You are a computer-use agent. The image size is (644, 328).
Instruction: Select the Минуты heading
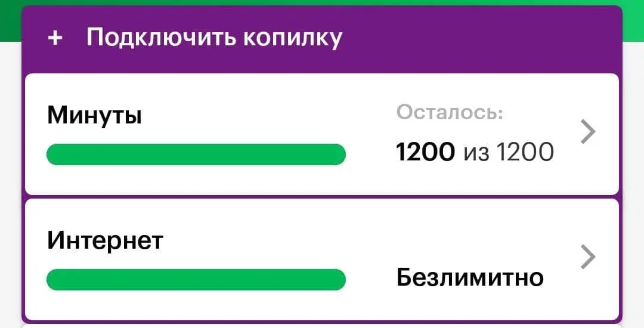(x=94, y=115)
